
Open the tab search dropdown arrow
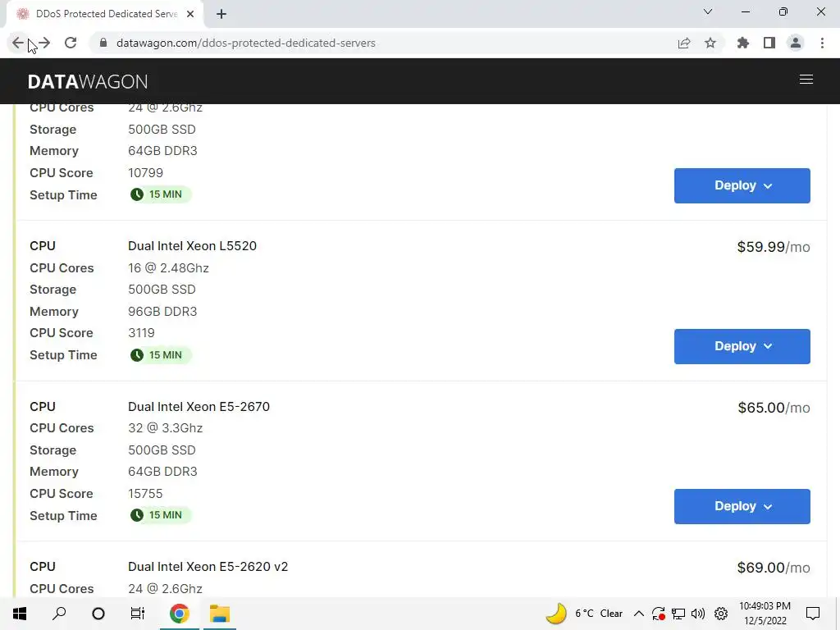tap(708, 11)
